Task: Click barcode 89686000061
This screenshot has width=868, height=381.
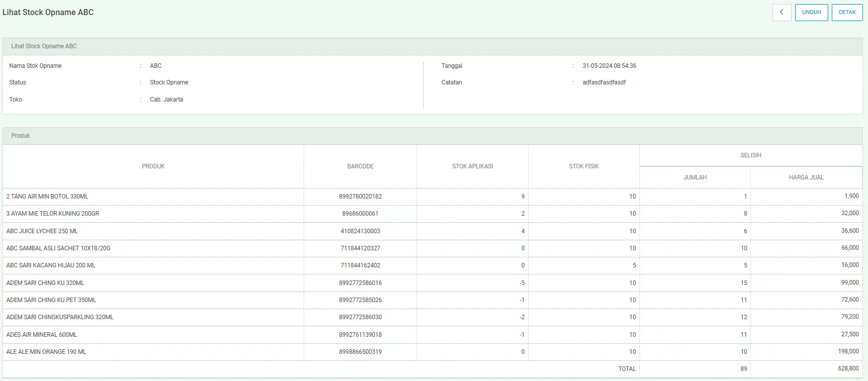Action: pos(360,214)
